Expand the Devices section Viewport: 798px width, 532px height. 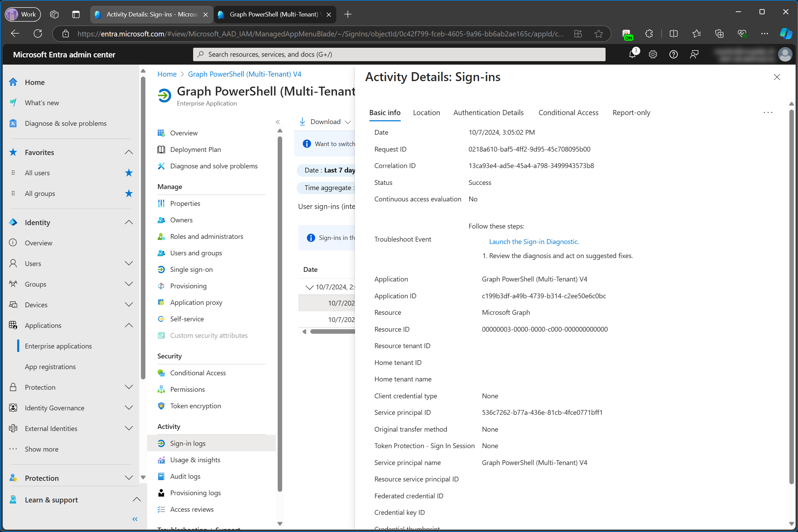tap(129, 305)
